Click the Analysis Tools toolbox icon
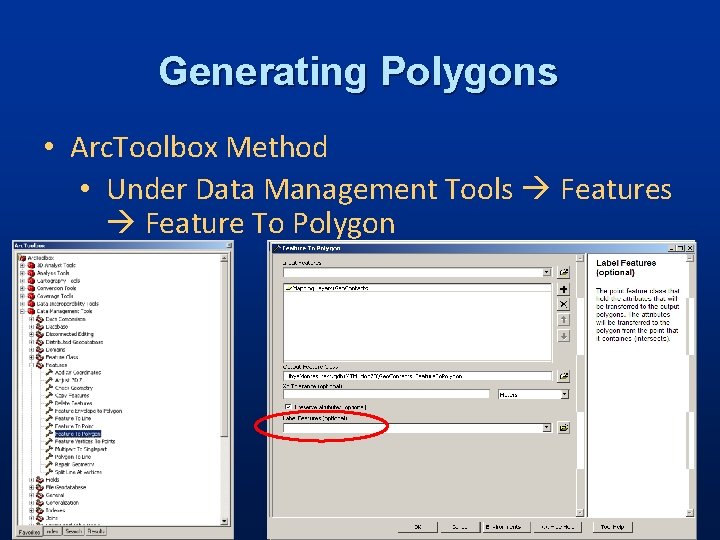Image resolution: width=720 pixels, height=540 pixels. (31, 273)
